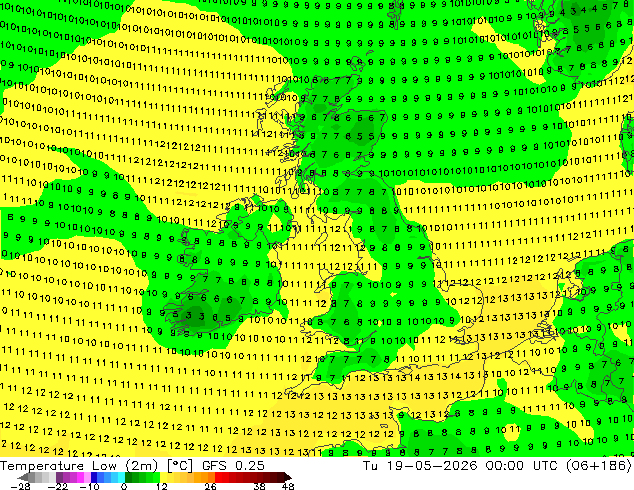Click the dark right arrow tip of the legend
The image size is (634, 490).
coord(288,478)
